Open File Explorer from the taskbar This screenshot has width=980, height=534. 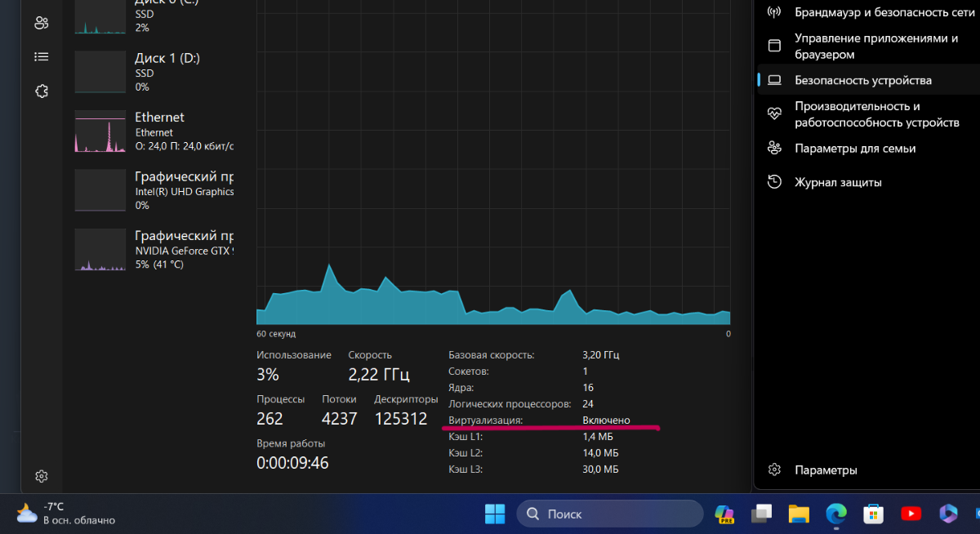(x=799, y=514)
